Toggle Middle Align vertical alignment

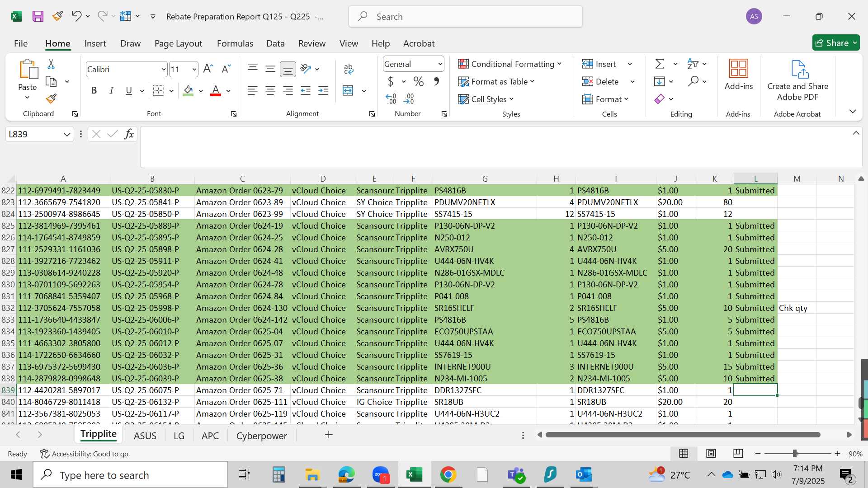270,69
